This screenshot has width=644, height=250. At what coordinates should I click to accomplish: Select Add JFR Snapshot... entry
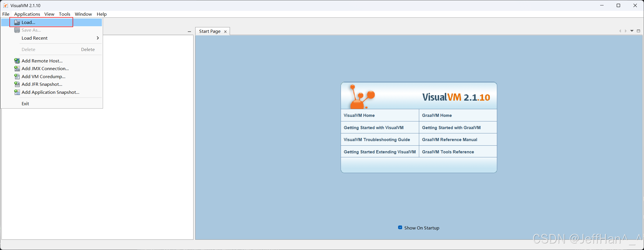52,84
